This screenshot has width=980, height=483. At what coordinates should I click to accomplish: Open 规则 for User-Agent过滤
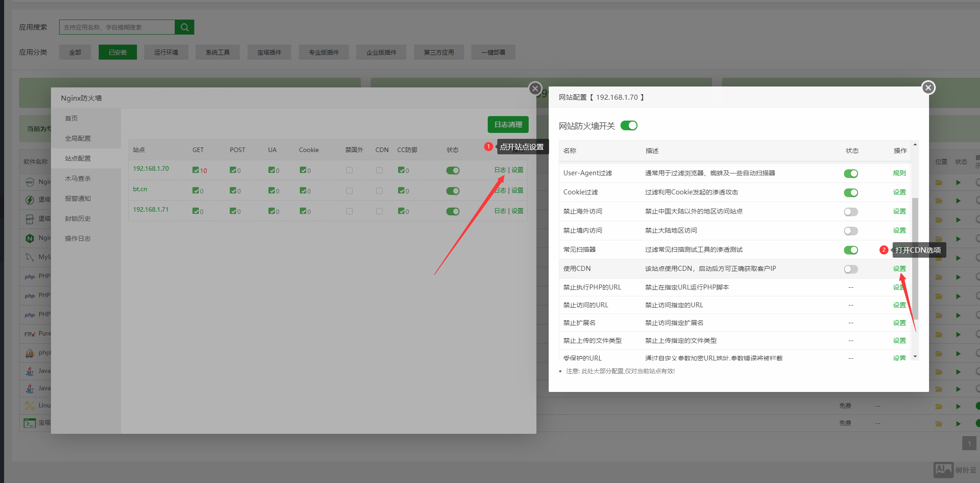coord(899,173)
